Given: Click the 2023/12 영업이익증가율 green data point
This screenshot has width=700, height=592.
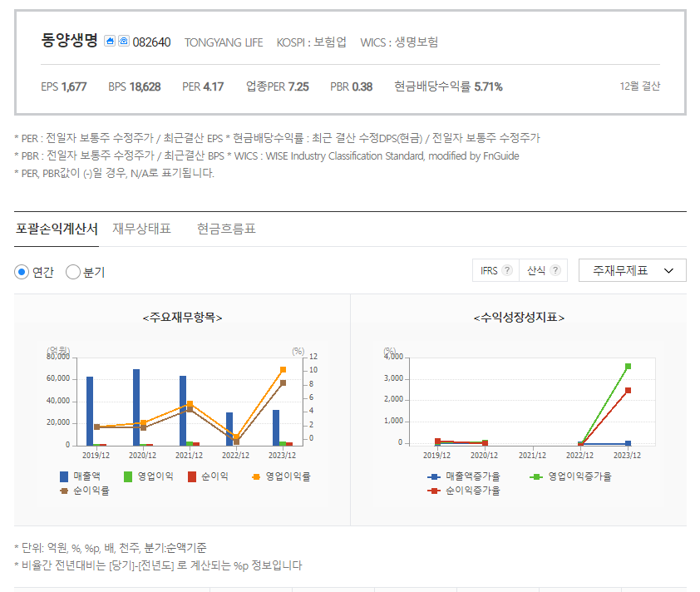Looking at the screenshot, I should 629,366.
